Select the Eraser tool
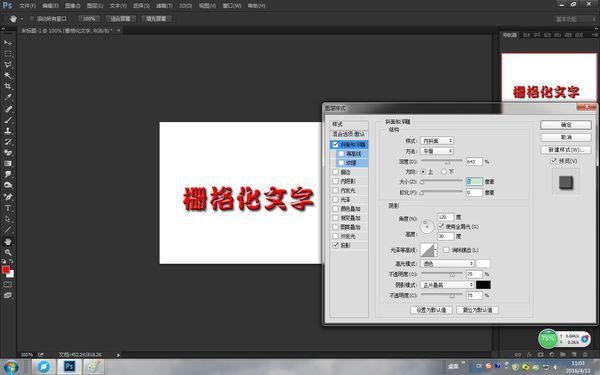Screen dimensions: 600x375 pyautogui.click(x=8, y=153)
